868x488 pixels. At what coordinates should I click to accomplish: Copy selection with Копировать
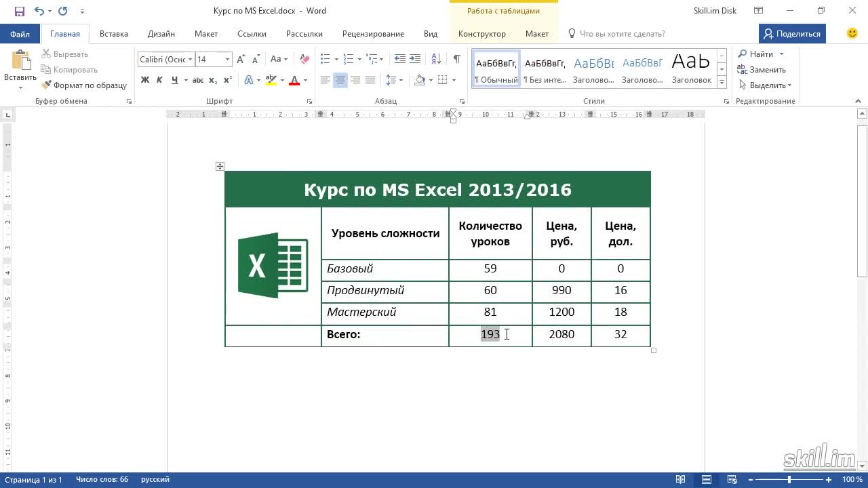coord(69,70)
